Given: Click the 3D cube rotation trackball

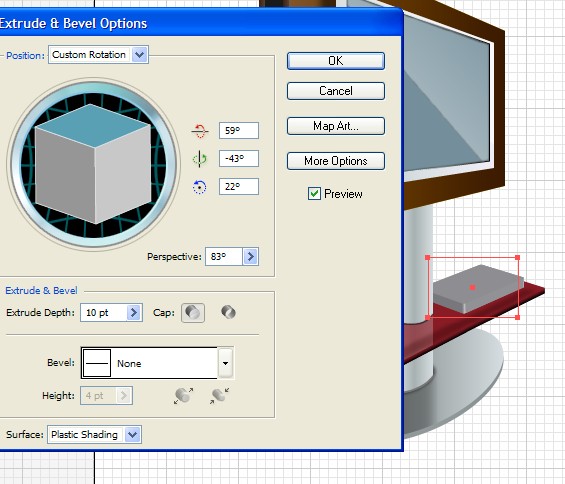Looking at the screenshot, I should 93,164.
